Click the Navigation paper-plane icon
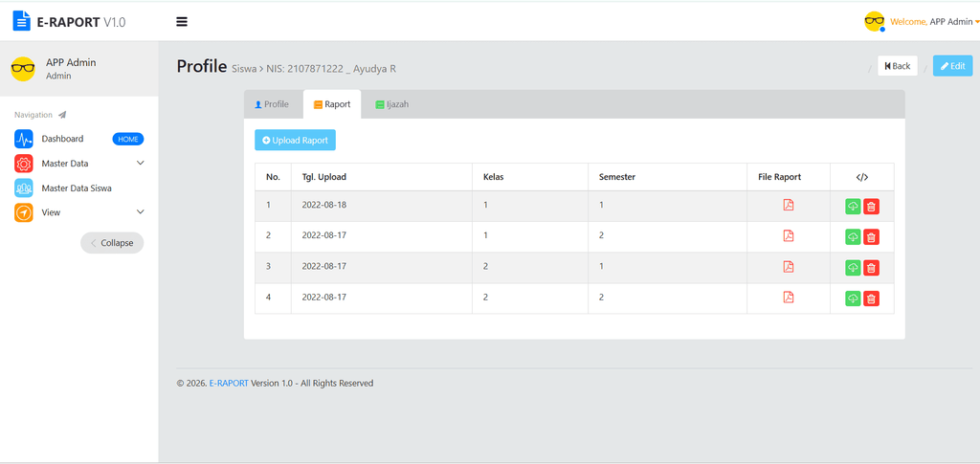980x464 pixels. click(x=62, y=115)
